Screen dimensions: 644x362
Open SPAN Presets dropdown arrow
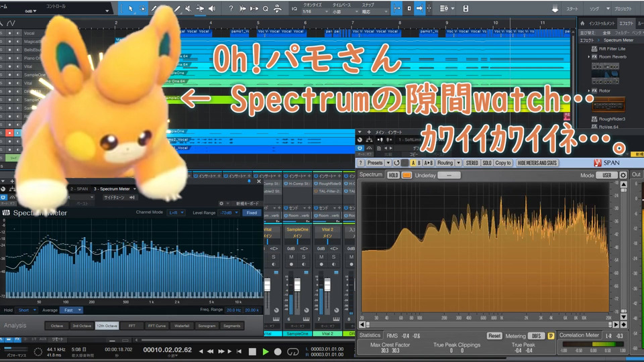point(388,163)
